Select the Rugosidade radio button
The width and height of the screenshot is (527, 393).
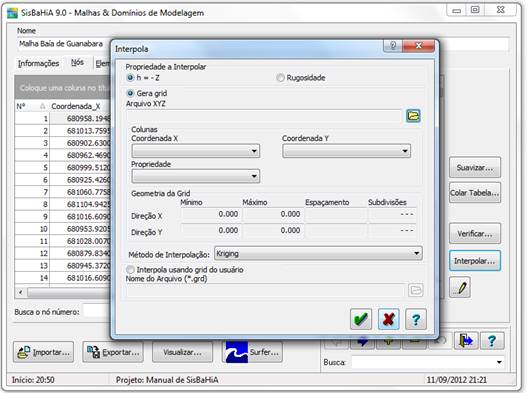280,78
